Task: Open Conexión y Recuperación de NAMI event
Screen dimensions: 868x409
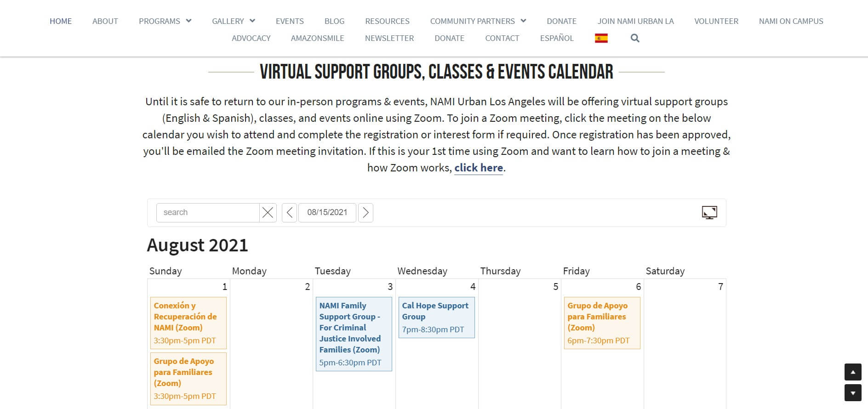Action: [185, 317]
